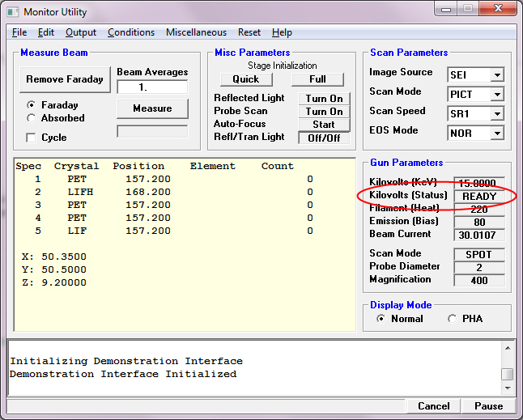Open the Output menu
Image resolution: width=523 pixels, height=420 pixels.
pyautogui.click(x=80, y=32)
